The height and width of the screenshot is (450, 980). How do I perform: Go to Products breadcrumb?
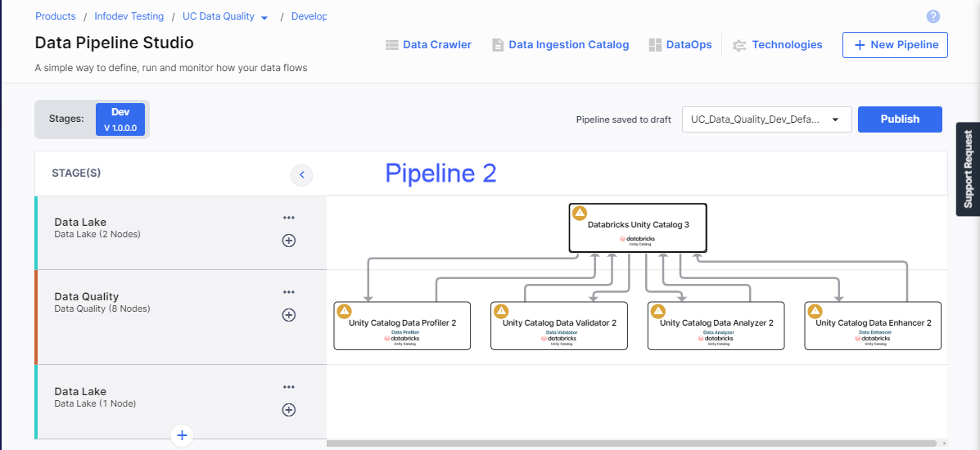pyautogui.click(x=56, y=17)
